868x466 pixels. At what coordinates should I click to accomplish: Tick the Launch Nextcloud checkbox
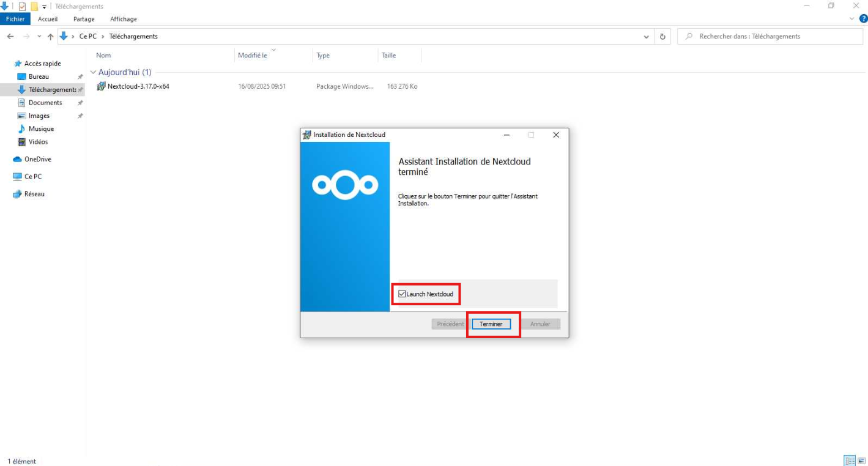(x=402, y=294)
